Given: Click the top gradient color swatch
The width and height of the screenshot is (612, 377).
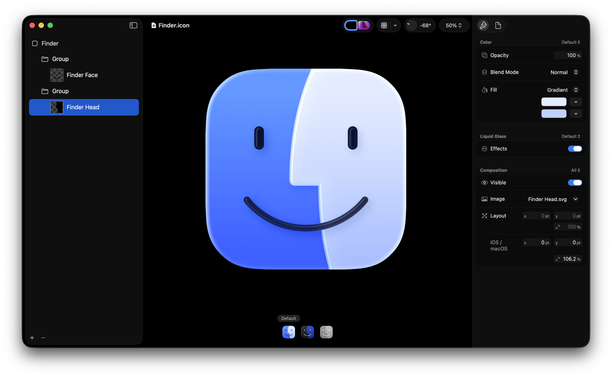Looking at the screenshot, I should 553,102.
